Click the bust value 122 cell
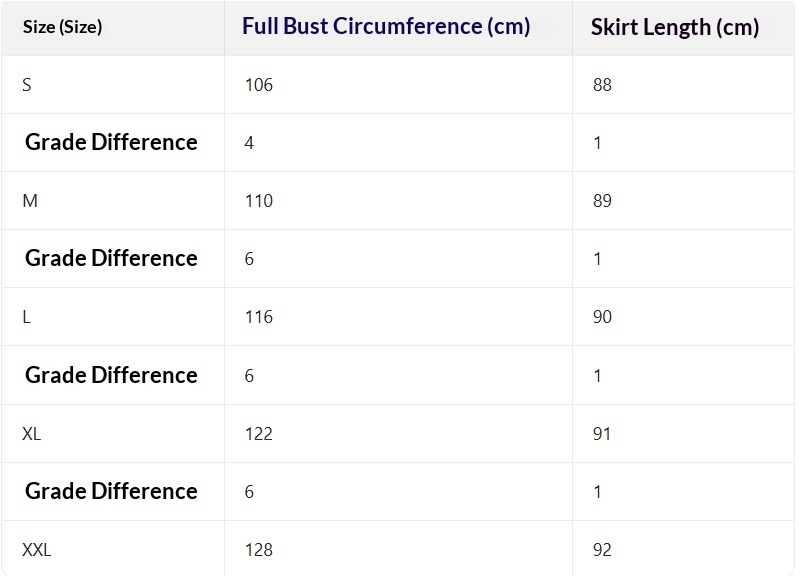The height and width of the screenshot is (576, 802). 258,434
